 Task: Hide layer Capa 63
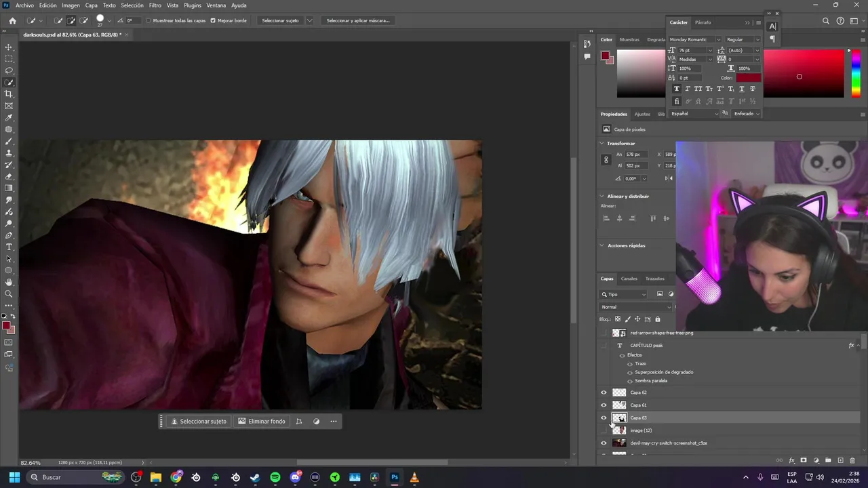coord(604,418)
